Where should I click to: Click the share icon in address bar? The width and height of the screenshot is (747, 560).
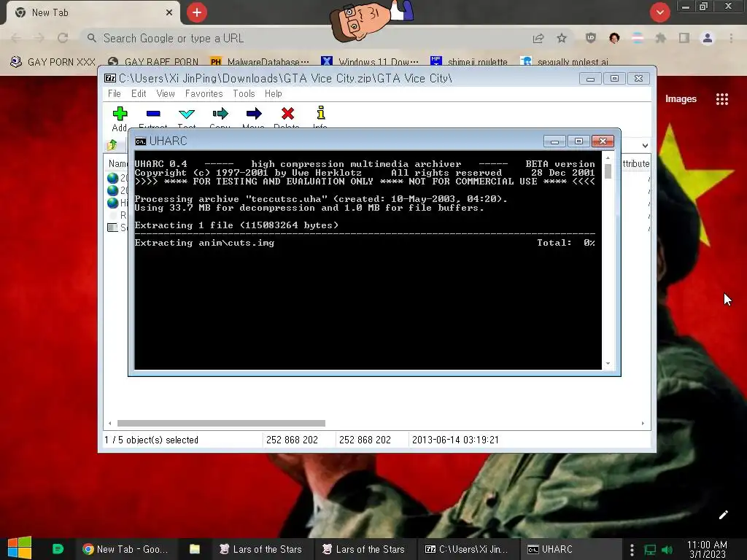tap(538, 38)
